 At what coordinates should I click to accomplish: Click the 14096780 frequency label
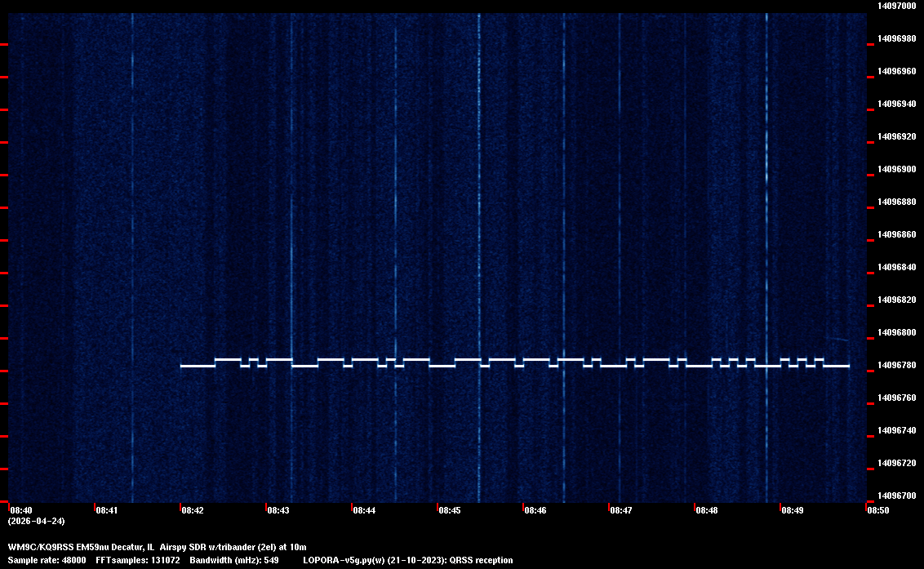(896, 365)
